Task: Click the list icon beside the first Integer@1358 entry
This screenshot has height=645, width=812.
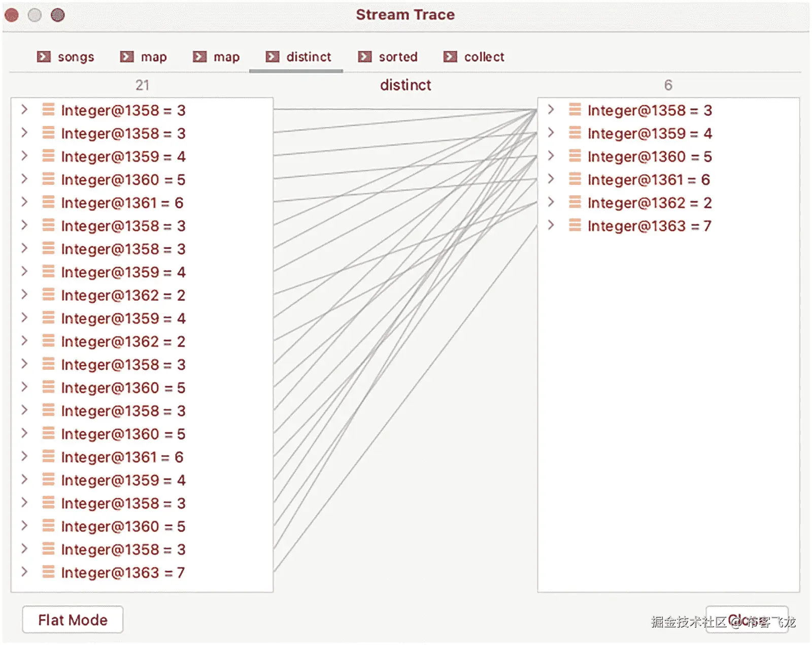Action: (48, 110)
